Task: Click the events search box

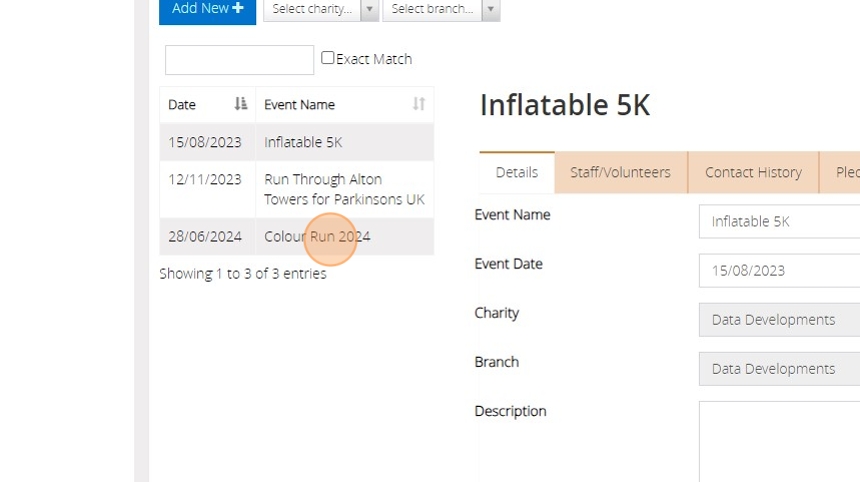Action: click(x=239, y=60)
